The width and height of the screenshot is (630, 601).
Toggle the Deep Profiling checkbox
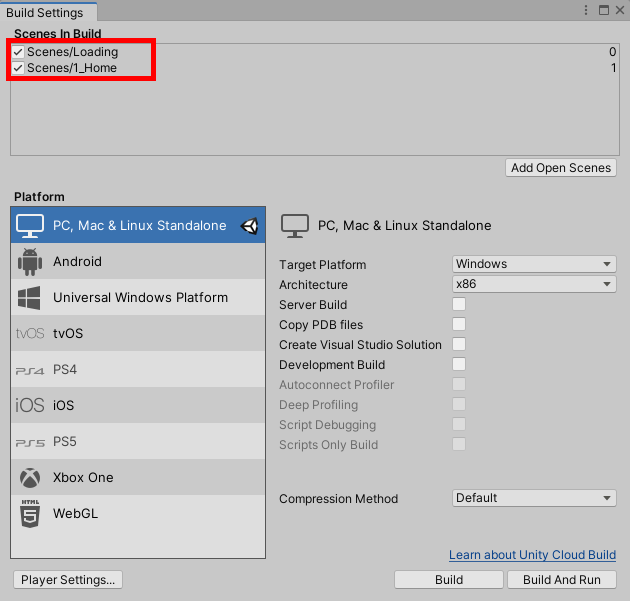[x=459, y=404]
